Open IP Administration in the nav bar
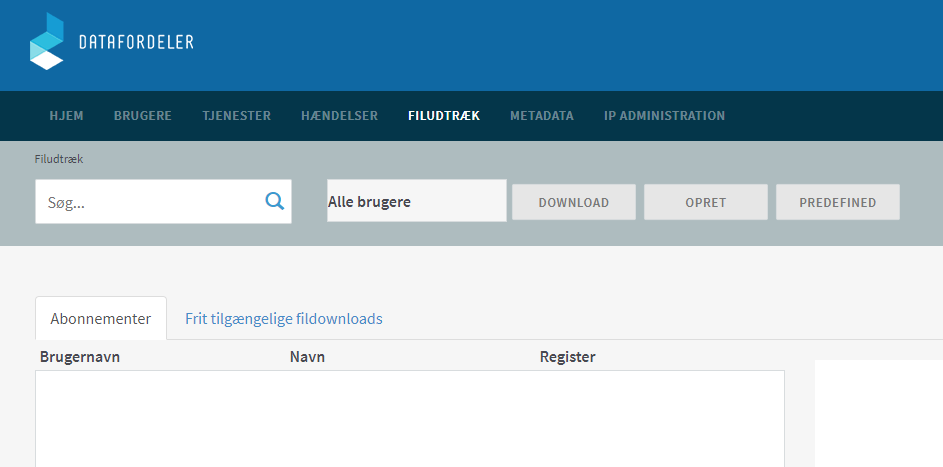 tap(664, 116)
